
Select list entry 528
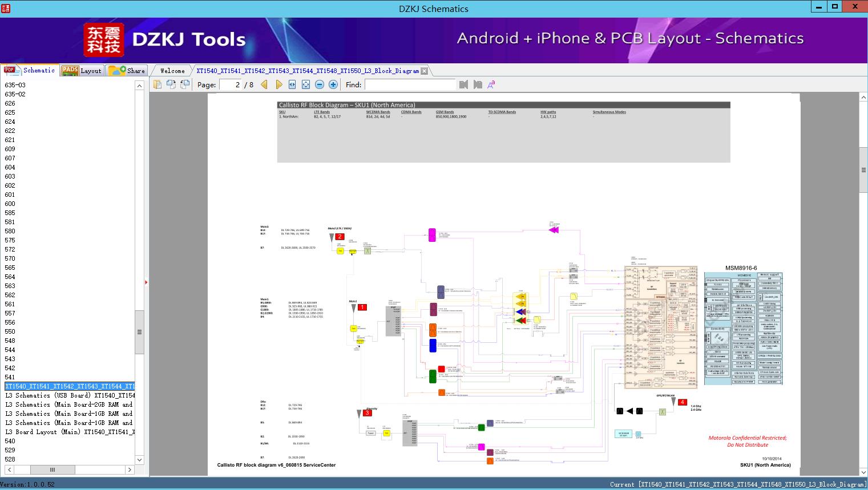tap(10, 459)
